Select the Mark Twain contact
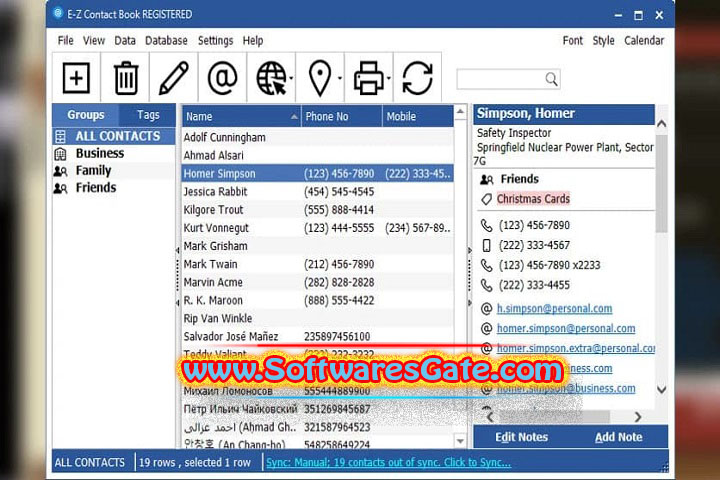This screenshot has height=480, width=720. (x=318, y=264)
